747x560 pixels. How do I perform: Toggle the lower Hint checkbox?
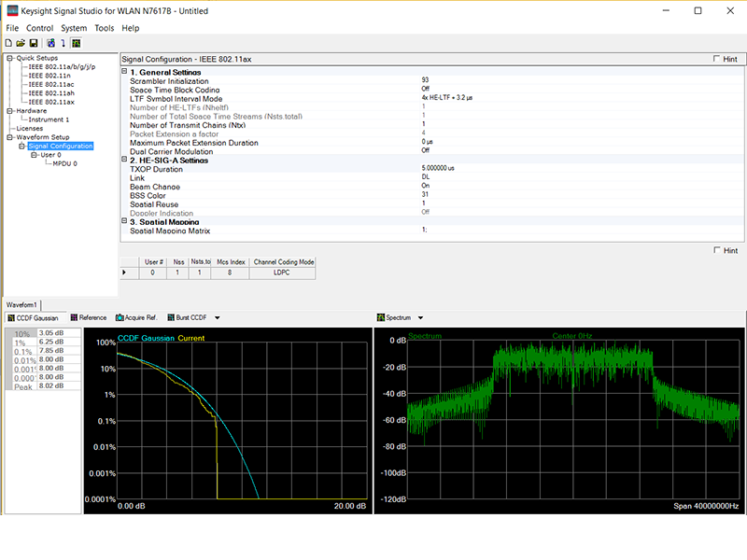pos(716,250)
